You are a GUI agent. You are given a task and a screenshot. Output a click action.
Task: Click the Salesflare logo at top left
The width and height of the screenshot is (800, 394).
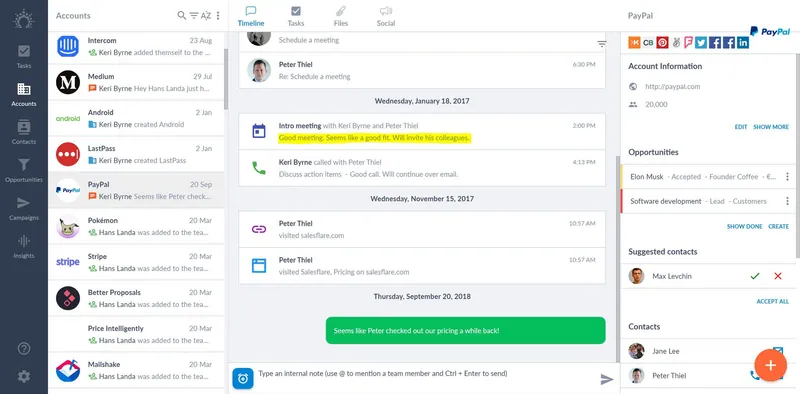click(x=23, y=19)
